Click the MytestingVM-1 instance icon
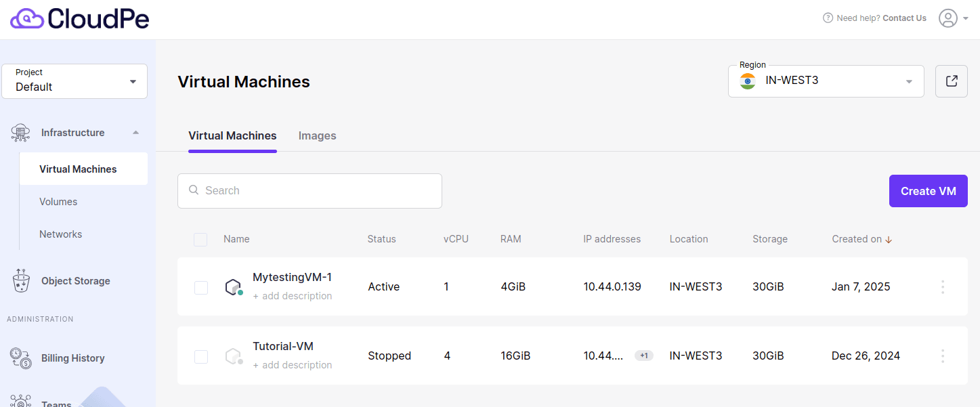The image size is (980, 407). [x=233, y=286]
